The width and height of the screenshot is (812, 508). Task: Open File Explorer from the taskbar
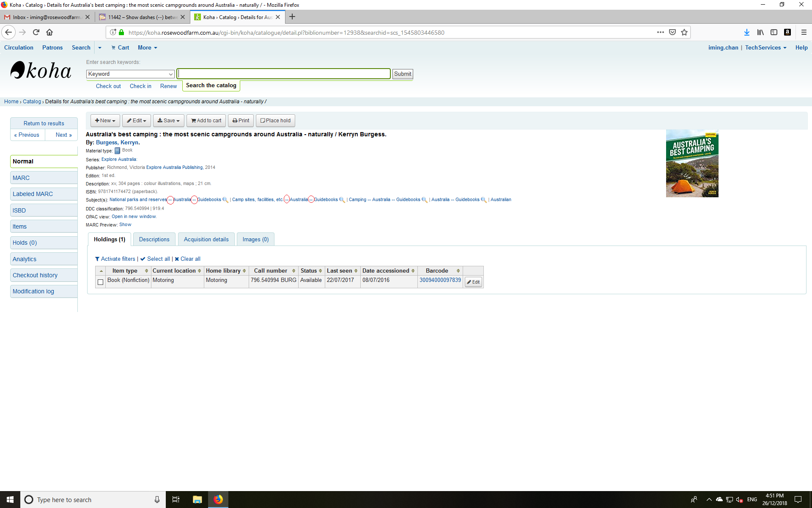click(197, 500)
